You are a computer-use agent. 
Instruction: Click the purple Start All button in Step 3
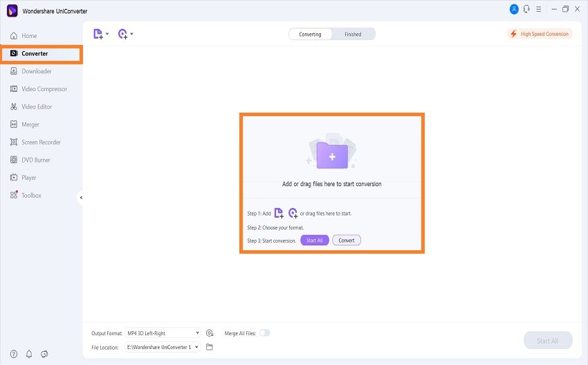coord(315,241)
